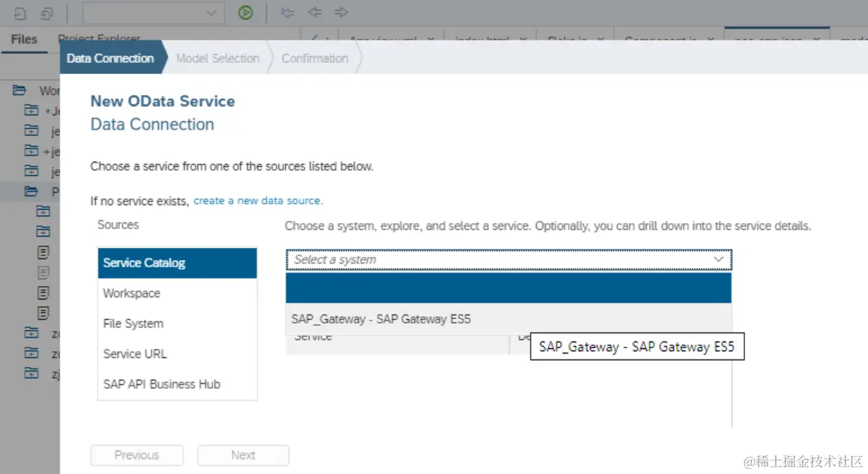The width and height of the screenshot is (868, 474).
Task: Open the Select a system dropdown arrow
Action: click(x=718, y=260)
